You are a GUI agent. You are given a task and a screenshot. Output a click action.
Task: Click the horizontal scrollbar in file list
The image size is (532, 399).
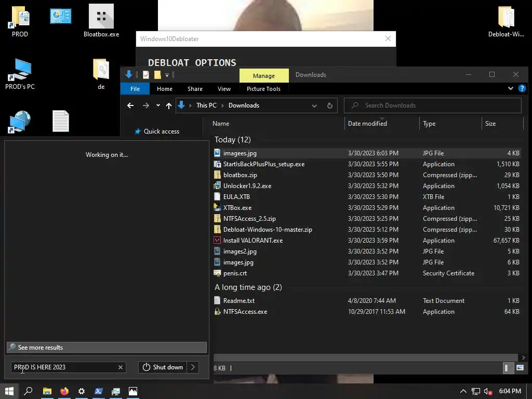click(365, 357)
